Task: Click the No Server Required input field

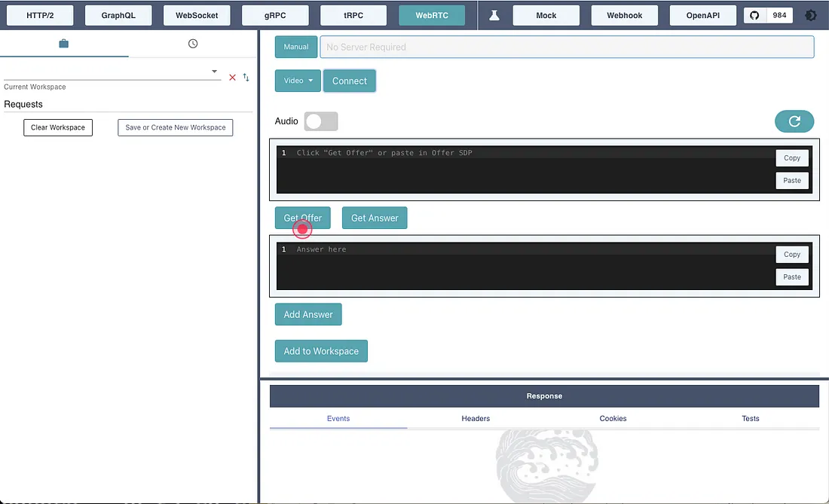Action: pos(567,47)
